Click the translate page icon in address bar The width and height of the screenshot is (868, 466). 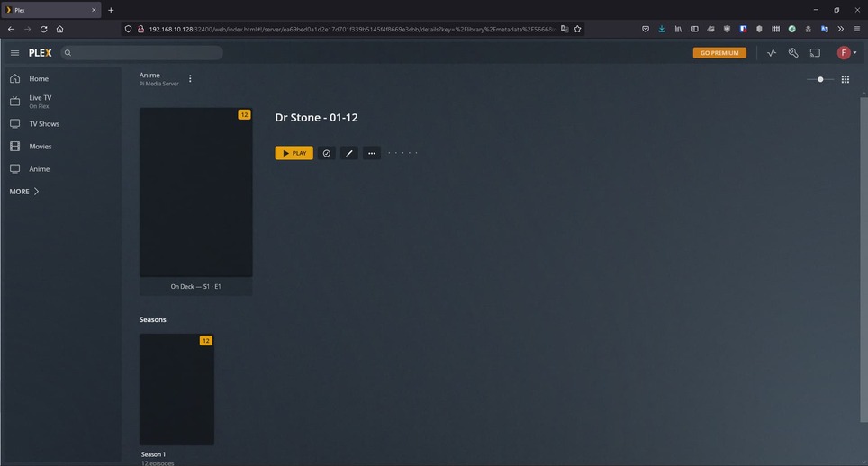click(x=564, y=30)
